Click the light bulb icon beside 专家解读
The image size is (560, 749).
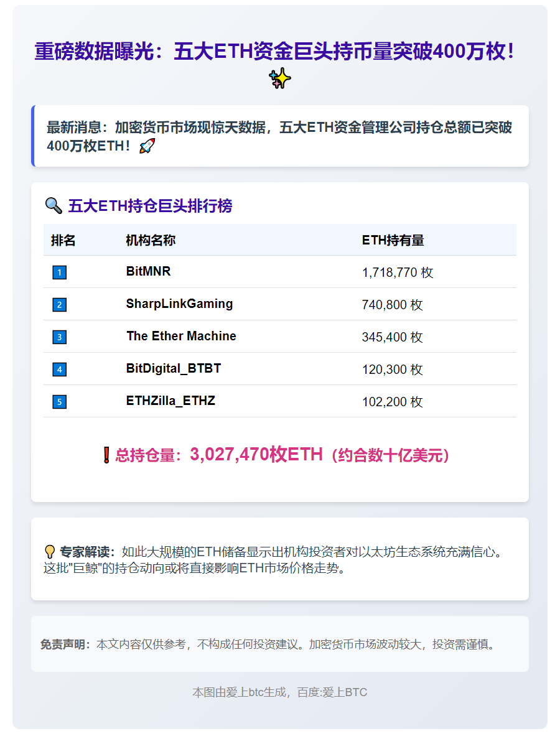coord(50,552)
